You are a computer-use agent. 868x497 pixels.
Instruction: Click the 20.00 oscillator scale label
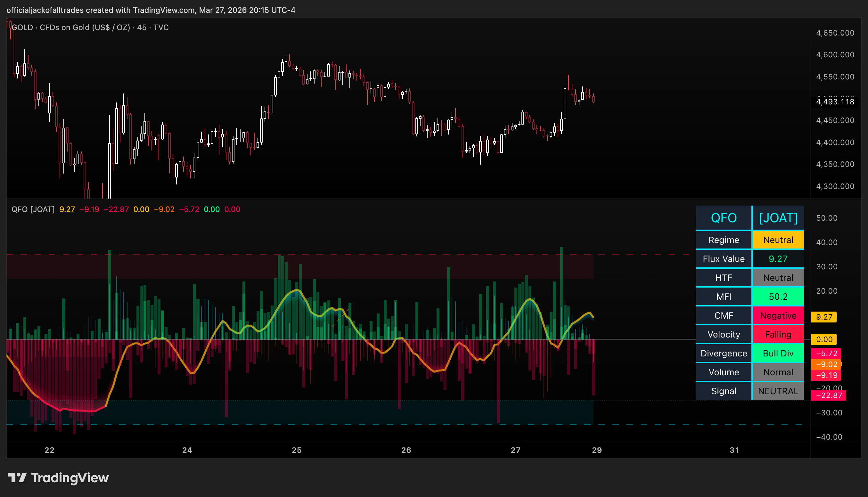(x=827, y=291)
